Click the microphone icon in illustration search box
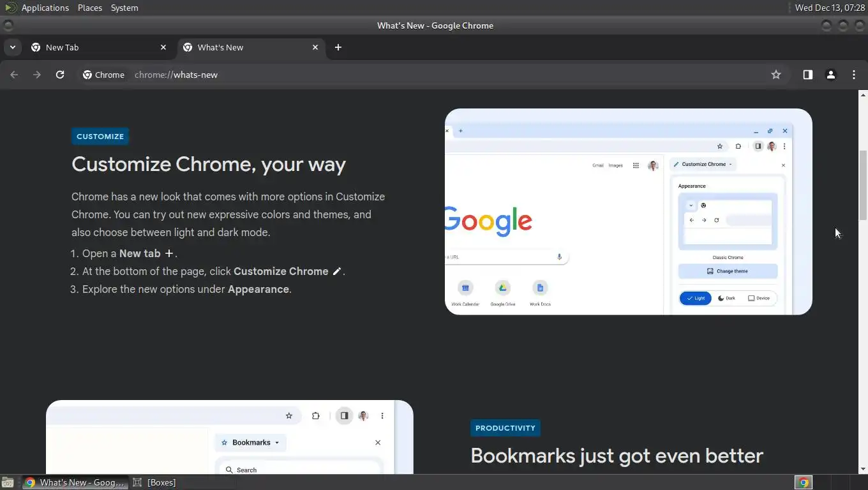868x490 pixels. (x=560, y=256)
